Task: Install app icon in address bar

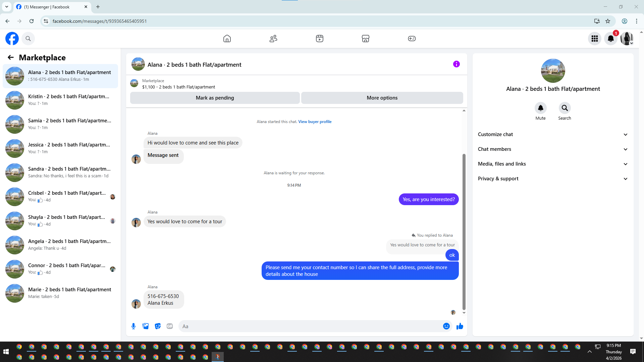Action: [597, 21]
